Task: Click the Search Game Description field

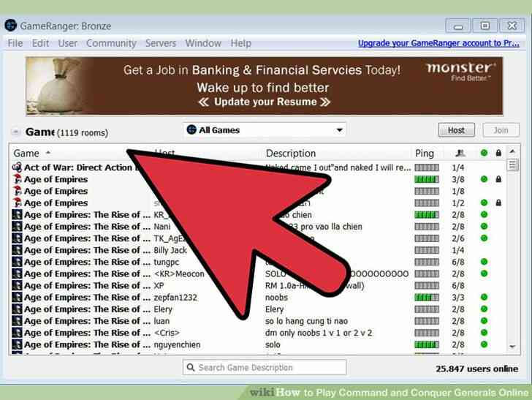Action: 265,367
